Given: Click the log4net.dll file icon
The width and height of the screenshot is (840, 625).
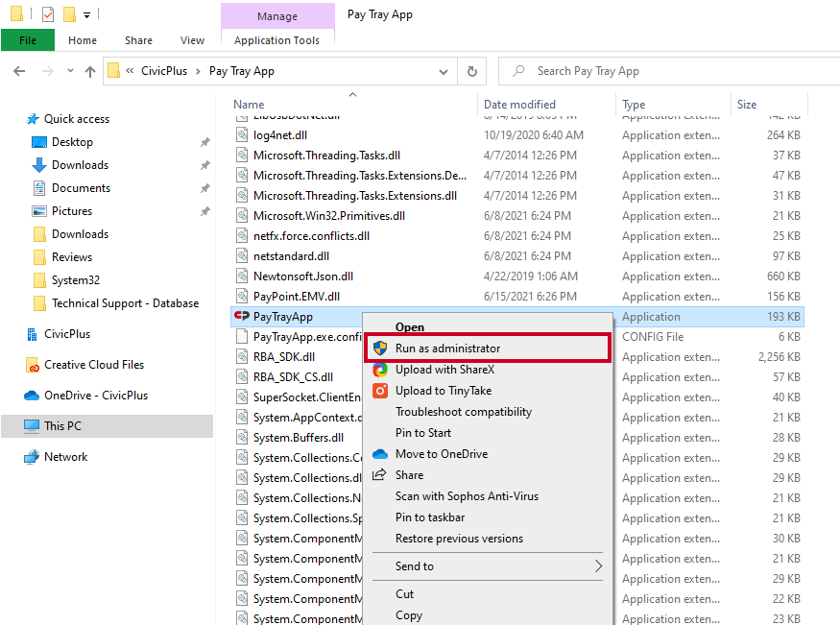Looking at the screenshot, I should 242,135.
